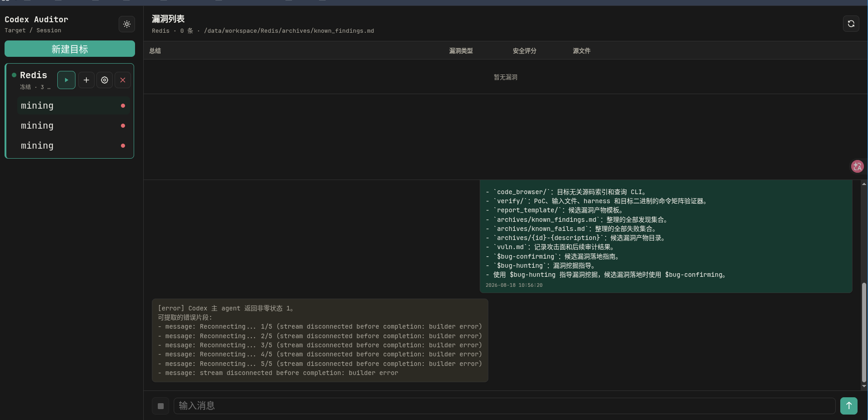Click the 安全评分 column header
This screenshot has width=868, height=420.
click(x=525, y=51)
